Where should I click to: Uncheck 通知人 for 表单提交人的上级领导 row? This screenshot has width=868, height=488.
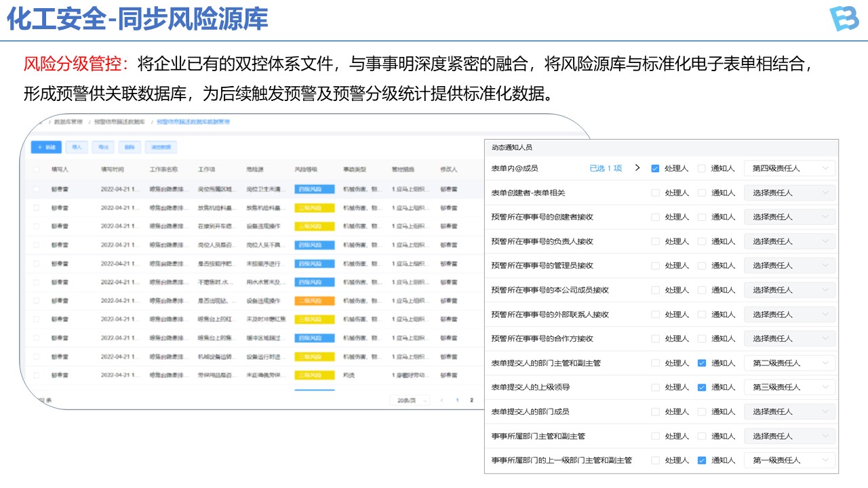click(702, 388)
